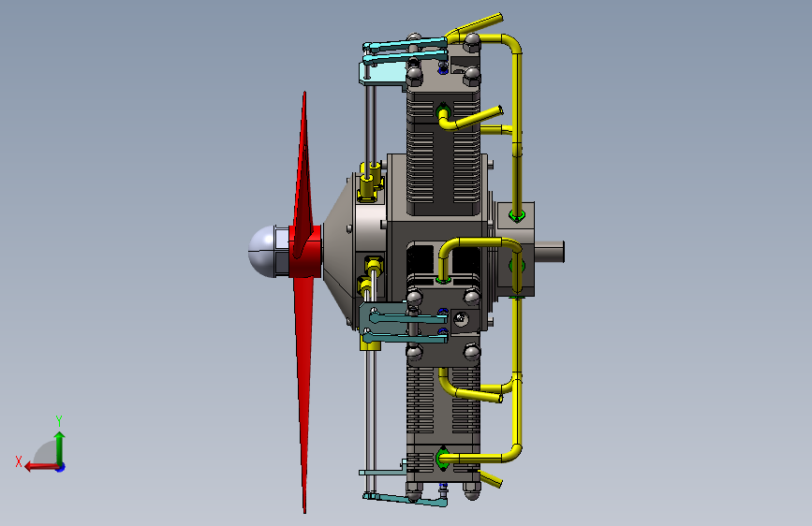812x526 pixels.
Task: Pick the silver spinner dome on propeller nose
Action: (263, 251)
